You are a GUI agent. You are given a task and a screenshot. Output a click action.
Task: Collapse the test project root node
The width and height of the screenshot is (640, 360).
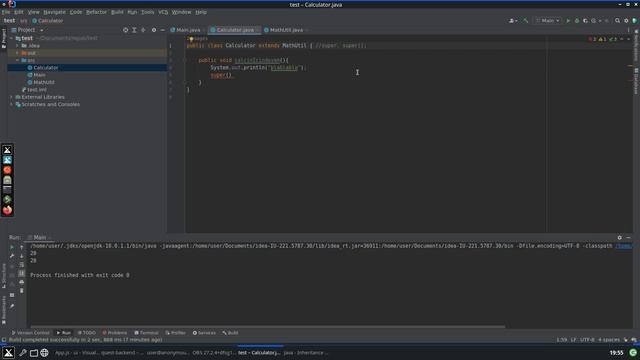11,38
